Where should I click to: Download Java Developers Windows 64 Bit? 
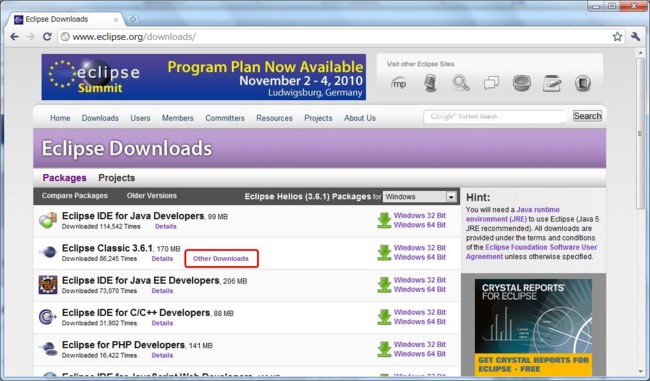click(x=420, y=225)
